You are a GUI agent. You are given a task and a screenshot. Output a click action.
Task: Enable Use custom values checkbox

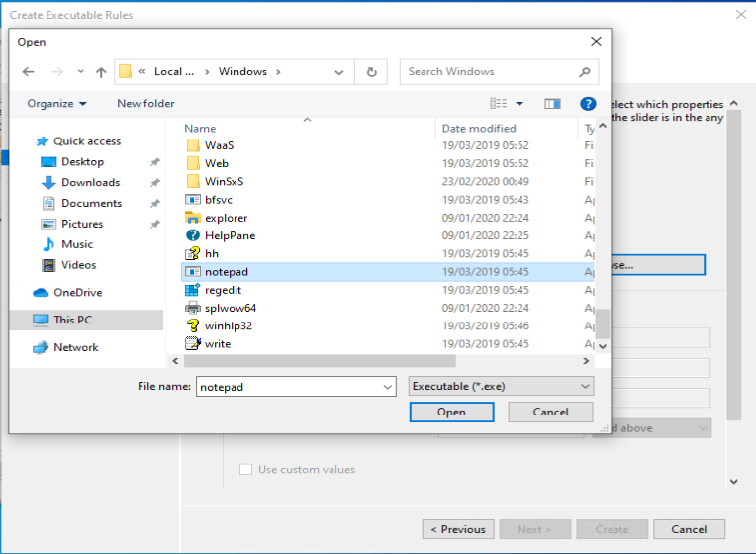coord(245,470)
